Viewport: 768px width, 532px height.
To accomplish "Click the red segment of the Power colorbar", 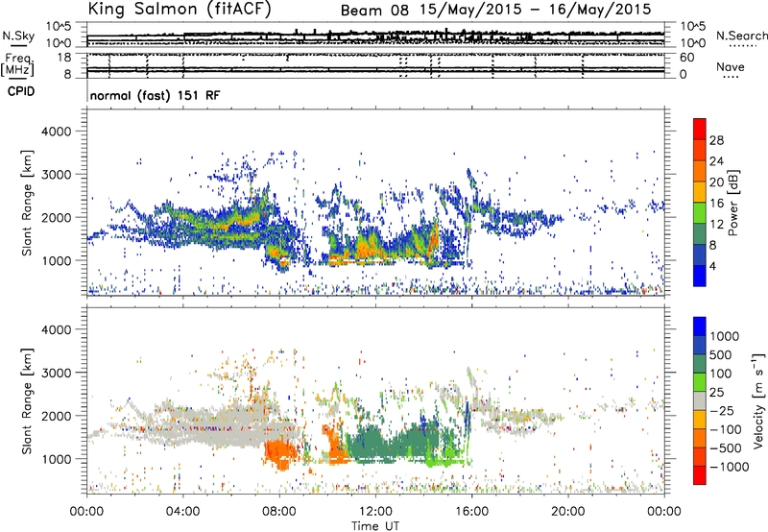I will click(x=700, y=129).
